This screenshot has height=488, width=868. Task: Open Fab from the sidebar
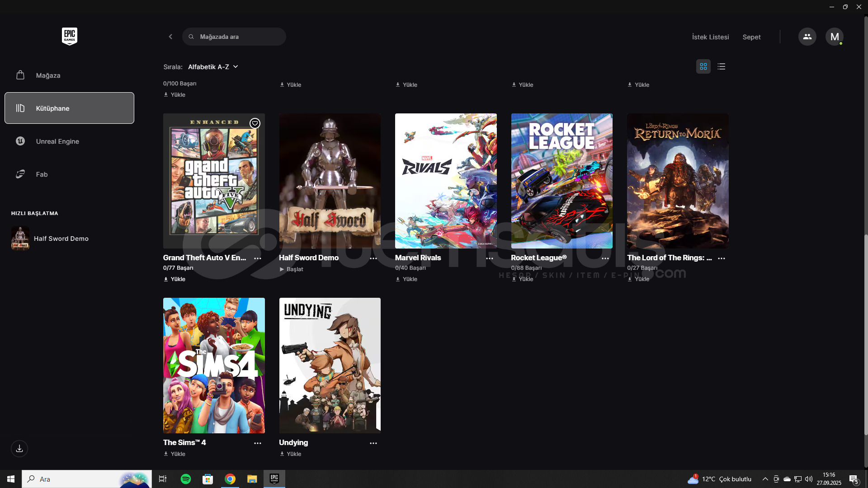42,174
